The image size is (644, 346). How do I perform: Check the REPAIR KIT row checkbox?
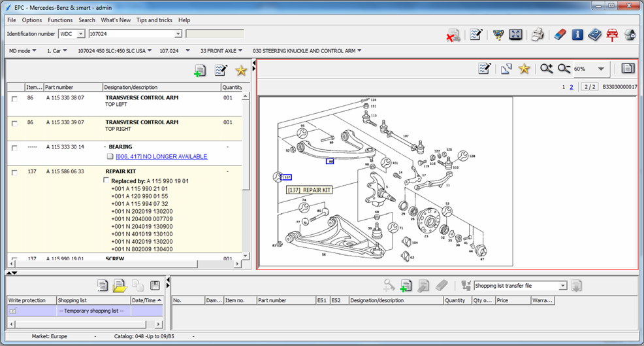coord(15,173)
